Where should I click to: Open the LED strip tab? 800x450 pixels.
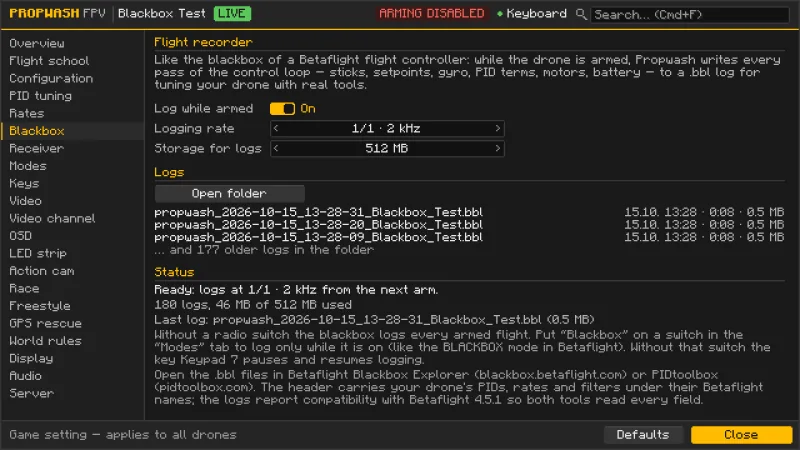[72, 254]
